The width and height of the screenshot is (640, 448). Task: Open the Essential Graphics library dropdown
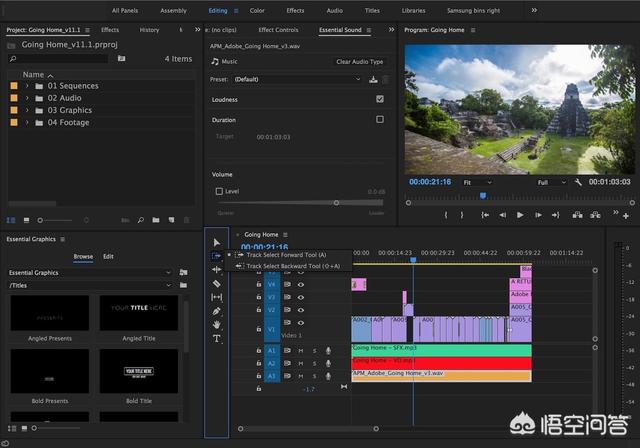[x=89, y=273]
